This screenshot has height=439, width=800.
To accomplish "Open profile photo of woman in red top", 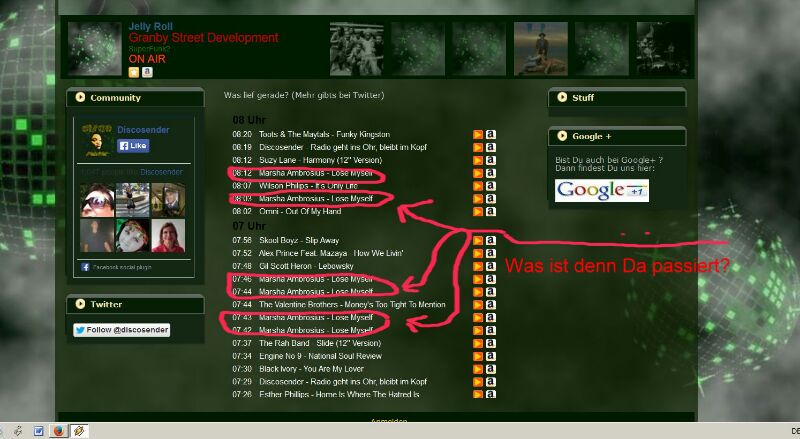I will (168, 236).
